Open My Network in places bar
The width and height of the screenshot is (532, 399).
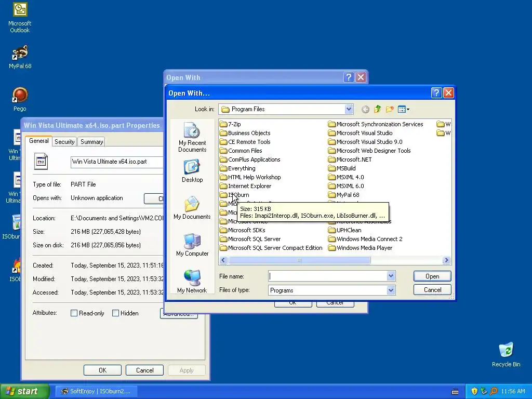[192, 281]
